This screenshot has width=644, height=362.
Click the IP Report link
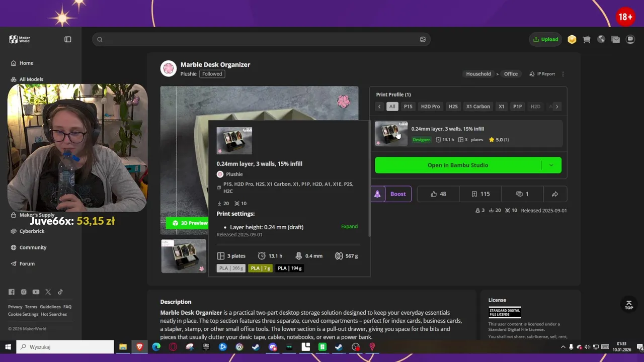542,74
